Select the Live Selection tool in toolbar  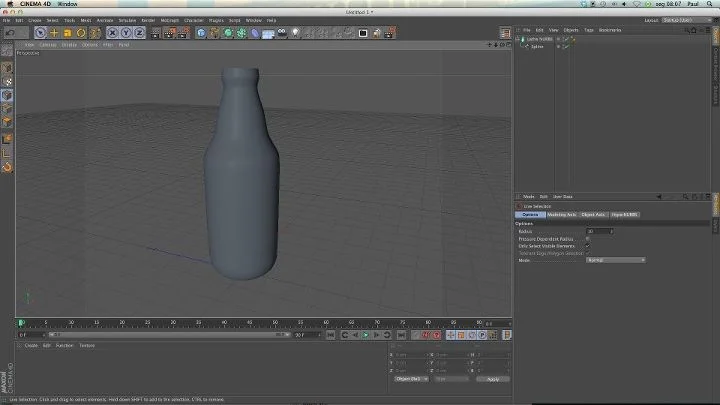pyautogui.click(x=40, y=33)
